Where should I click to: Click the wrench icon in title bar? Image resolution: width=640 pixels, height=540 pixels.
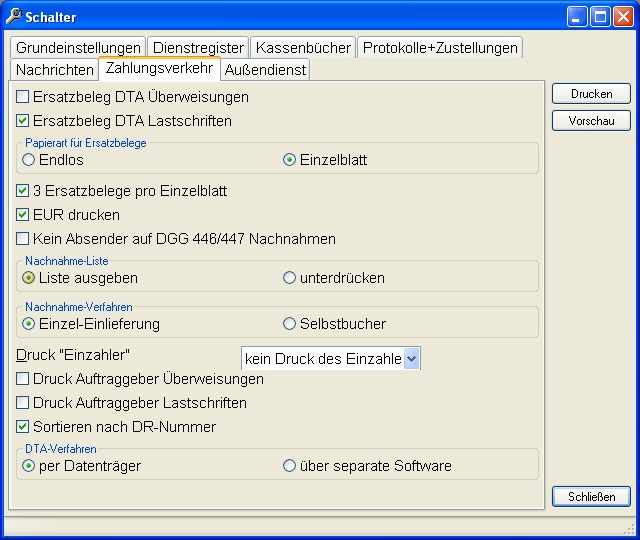coord(13,17)
